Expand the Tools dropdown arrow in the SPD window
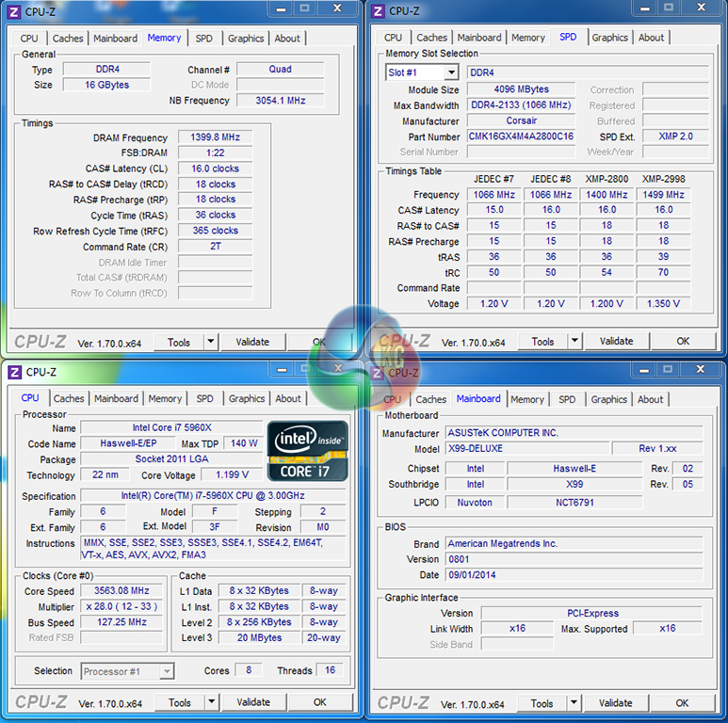The width and height of the screenshot is (728, 723). pyautogui.click(x=574, y=342)
